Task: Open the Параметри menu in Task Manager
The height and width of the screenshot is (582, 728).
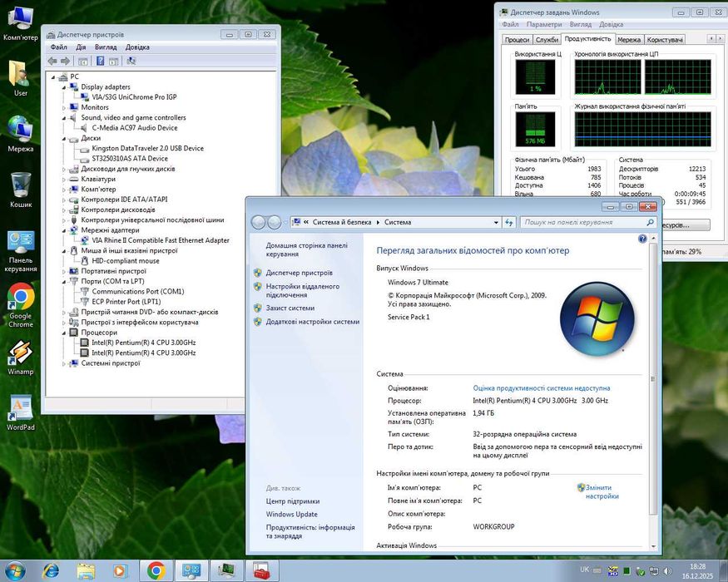Action: (543, 25)
